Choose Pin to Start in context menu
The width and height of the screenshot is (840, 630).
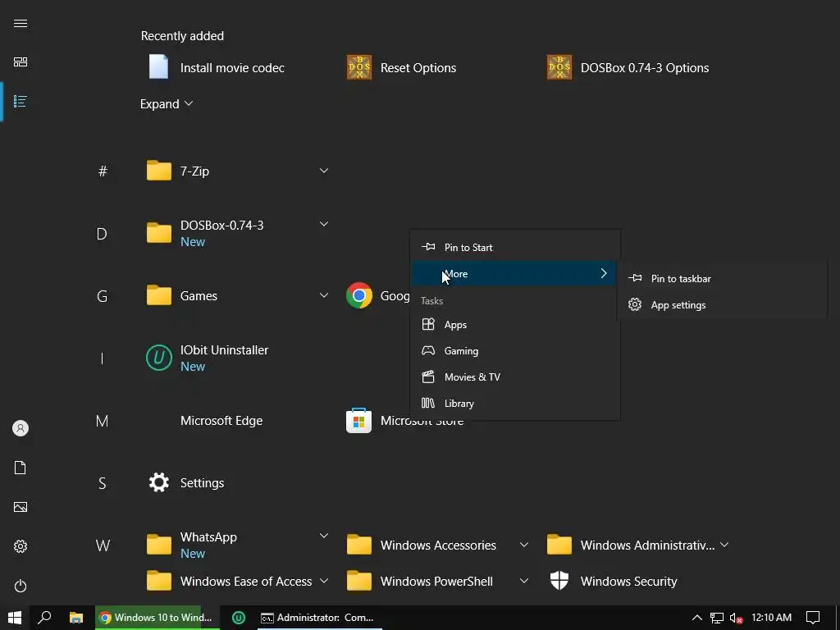pyautogui.click(x=515, y=247)
